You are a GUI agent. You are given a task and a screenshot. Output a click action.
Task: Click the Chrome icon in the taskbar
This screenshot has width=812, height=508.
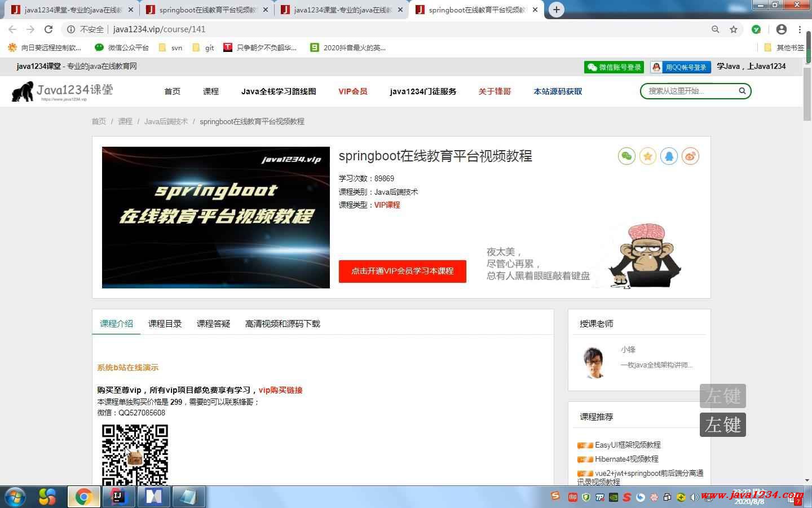point(84,497)
